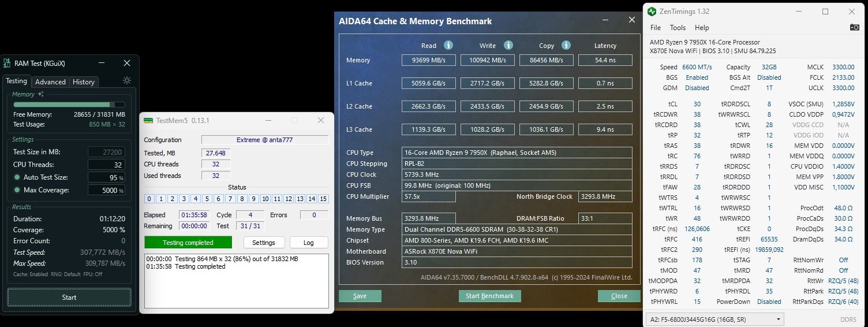
Task: Click the PowerDown Disabled value in ZenTimings
Action: point(769,302)
